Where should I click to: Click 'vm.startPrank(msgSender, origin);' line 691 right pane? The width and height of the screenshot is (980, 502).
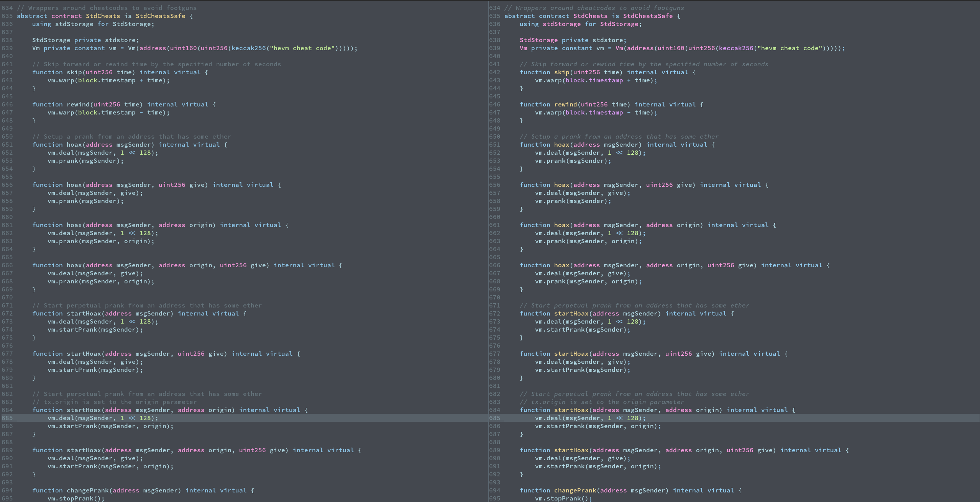coord(598,466)
